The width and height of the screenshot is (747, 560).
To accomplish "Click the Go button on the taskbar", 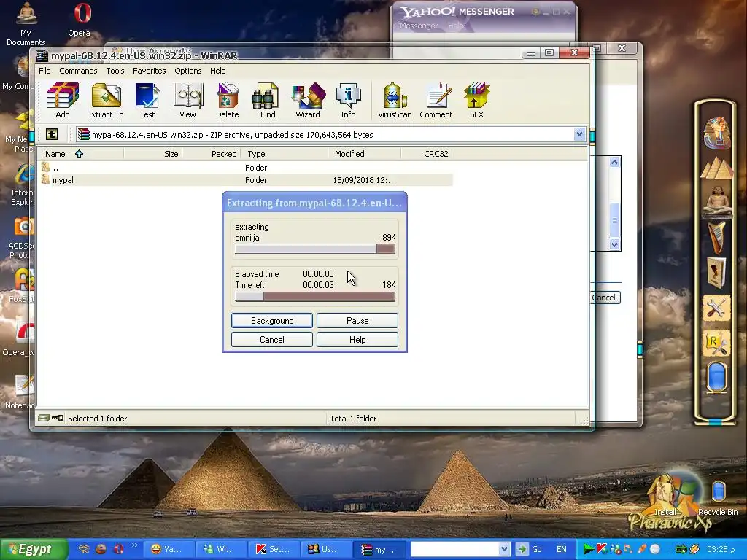I will (x=530, y=549).
